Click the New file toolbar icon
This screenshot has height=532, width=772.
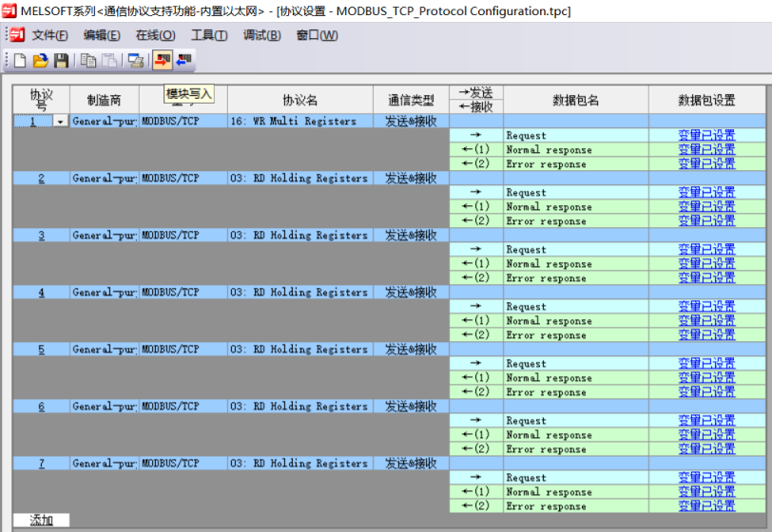tap(20, 61)
